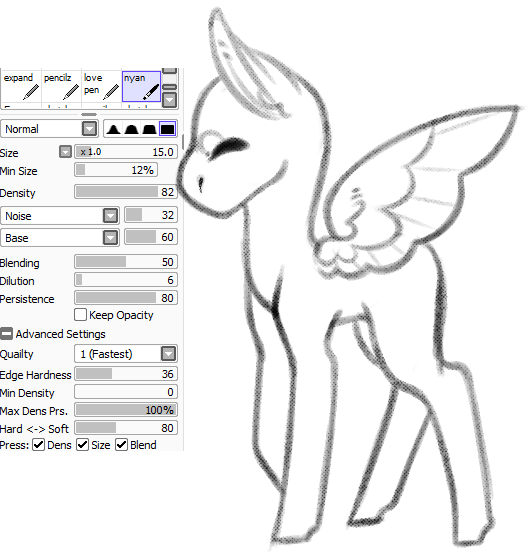This screenshot has width=531, height=553.
Task: Adjust the Noise intensity slider at 32
Action: point(151,215)
